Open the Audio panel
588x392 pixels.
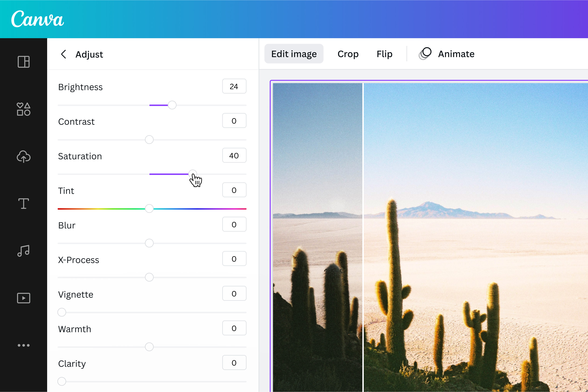23,251
